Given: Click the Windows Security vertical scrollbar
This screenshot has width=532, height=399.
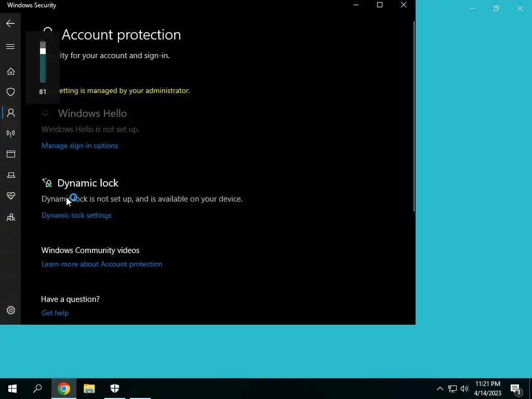Looking at the screenshot, I should [414, 116].
